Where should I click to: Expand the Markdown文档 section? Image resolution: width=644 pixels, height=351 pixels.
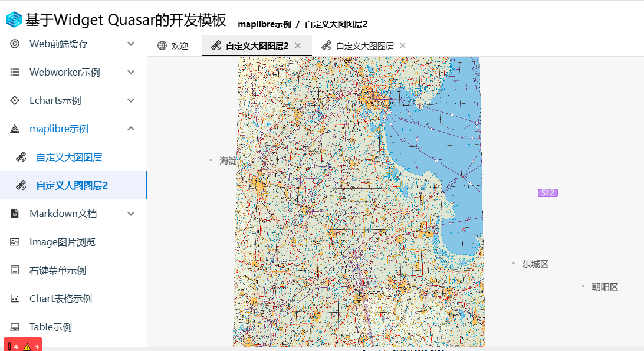tap(131, 214)
